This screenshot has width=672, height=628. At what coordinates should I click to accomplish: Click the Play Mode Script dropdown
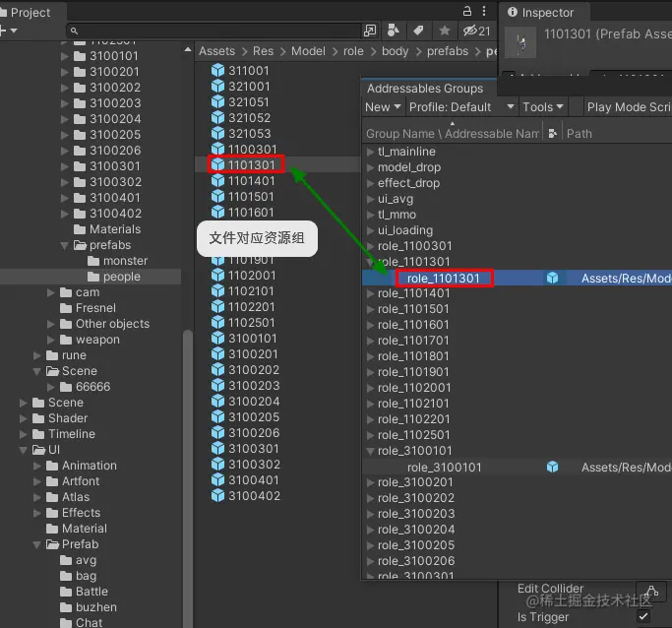click(628, 106)
